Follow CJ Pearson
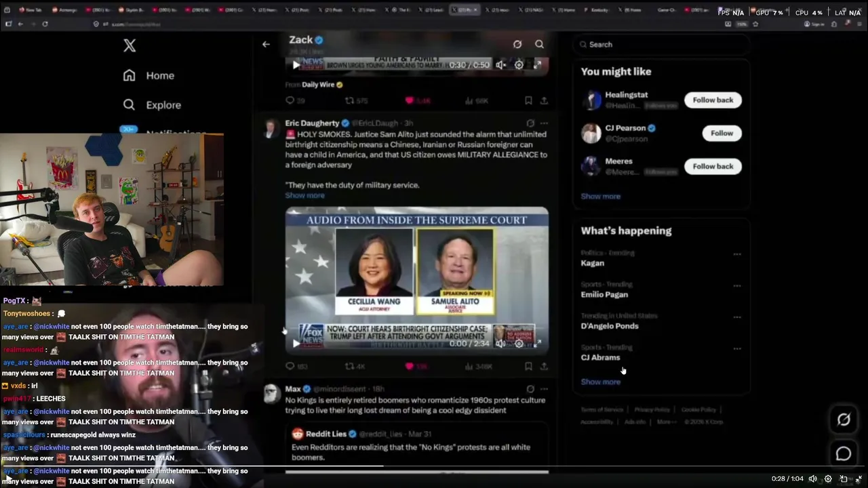868x488 pixels. coord(722,133)
